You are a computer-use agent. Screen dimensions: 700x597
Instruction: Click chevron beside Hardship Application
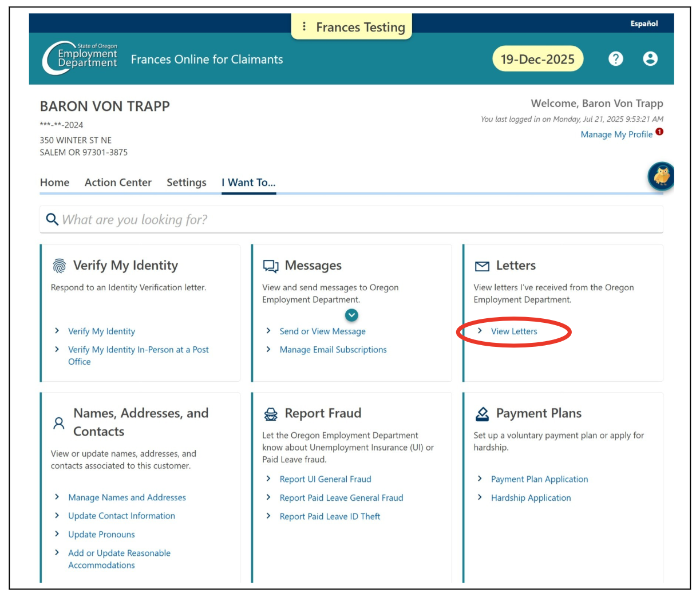[480, 497]
